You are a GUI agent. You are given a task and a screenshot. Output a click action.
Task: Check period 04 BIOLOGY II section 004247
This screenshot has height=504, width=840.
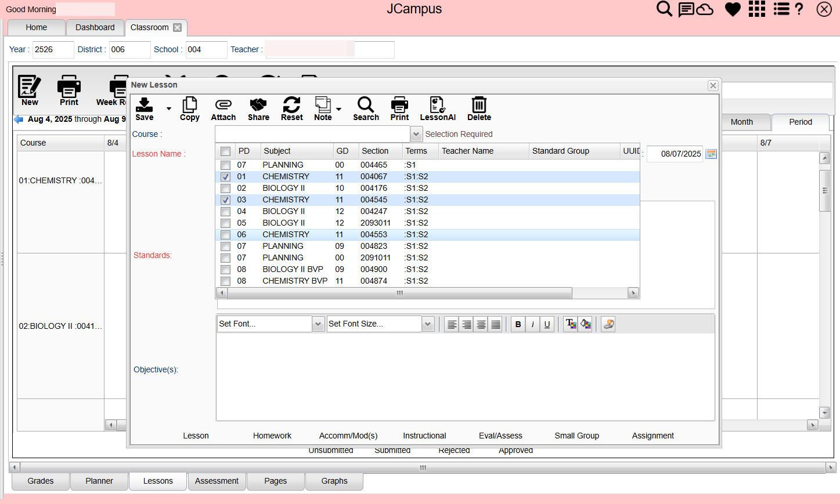point(225,212)
